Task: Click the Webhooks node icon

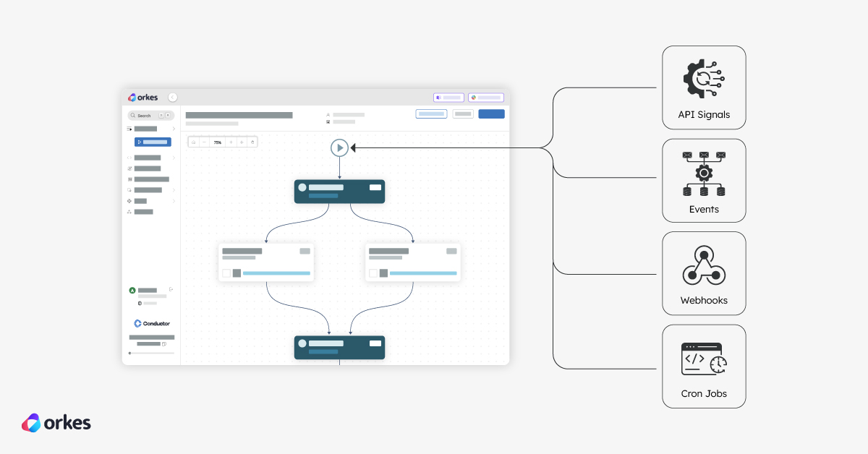Action: coord(704,265)
